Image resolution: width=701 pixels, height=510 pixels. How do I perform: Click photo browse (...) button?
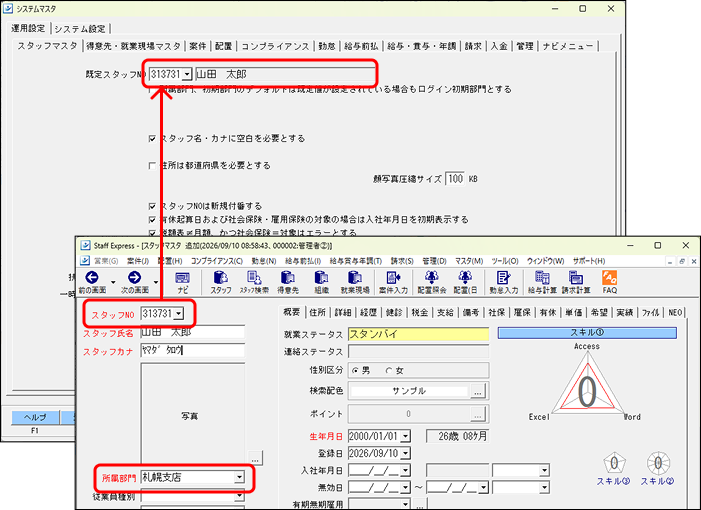click(x=255, y=458)
